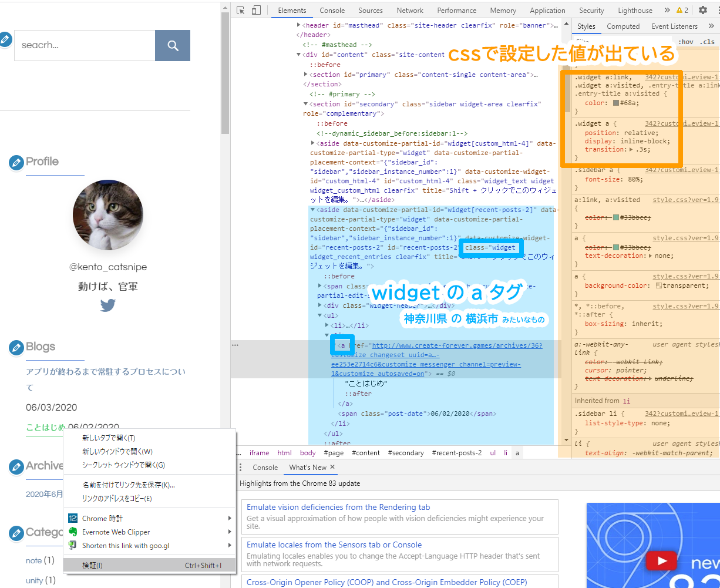Open the Event Listeners tab
Screen dimensions: 720x588
pyautogui.click(x=674, y=26)
